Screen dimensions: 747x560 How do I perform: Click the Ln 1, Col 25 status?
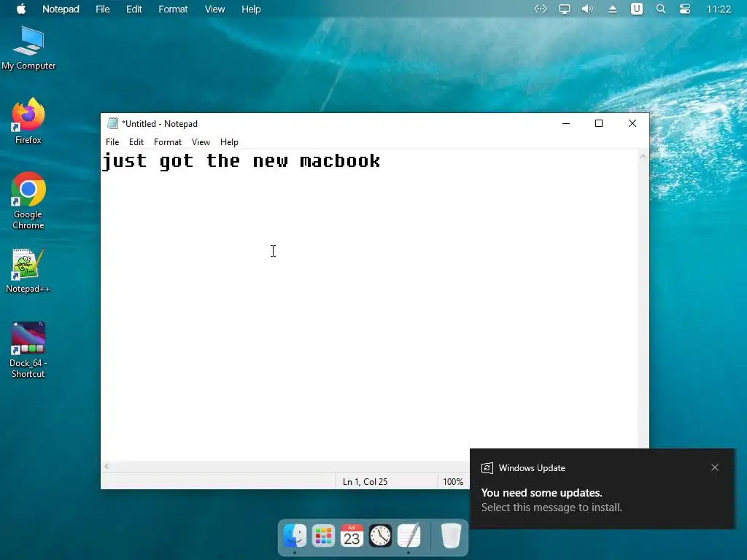(365, 482)
